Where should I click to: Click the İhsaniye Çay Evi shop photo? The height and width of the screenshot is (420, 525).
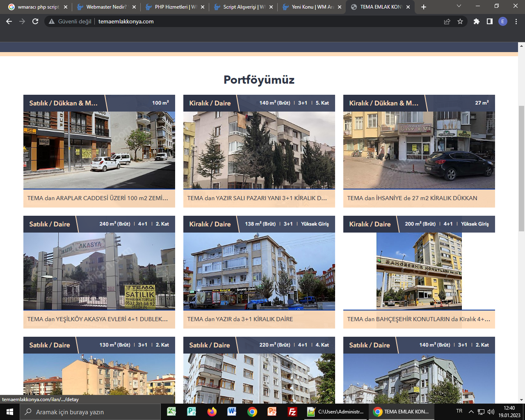tap(419, 150)
